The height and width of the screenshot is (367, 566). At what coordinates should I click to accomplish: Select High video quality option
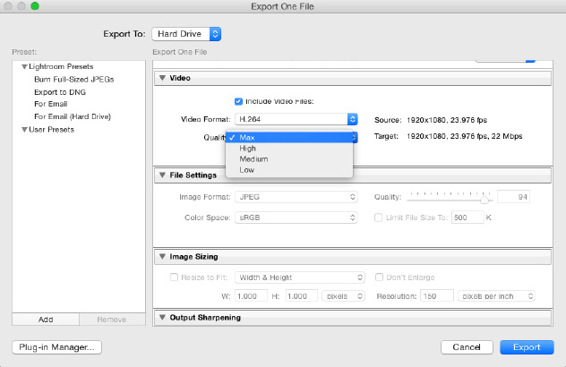(289, 148)
